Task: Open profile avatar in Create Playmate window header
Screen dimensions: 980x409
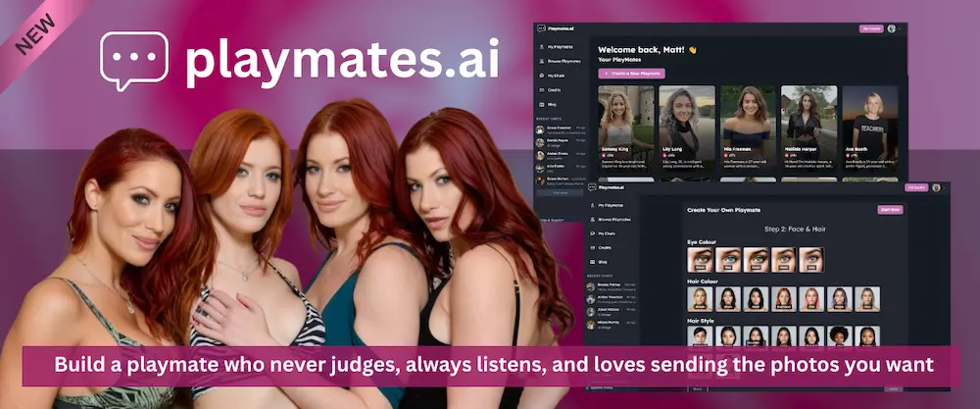Action: coord(936,187)
